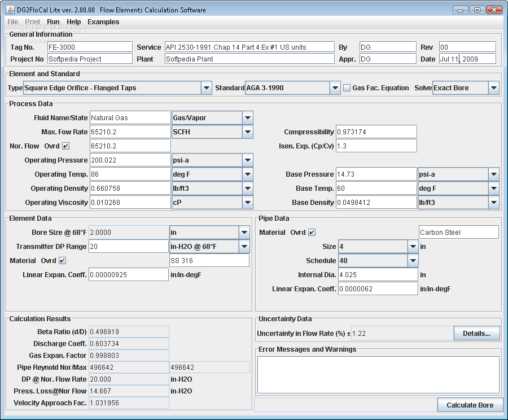The height and width of the screenshot is (420, 508).
Task: Click the Error Messages and Warnings box
Action: click(x=378, y=375)
